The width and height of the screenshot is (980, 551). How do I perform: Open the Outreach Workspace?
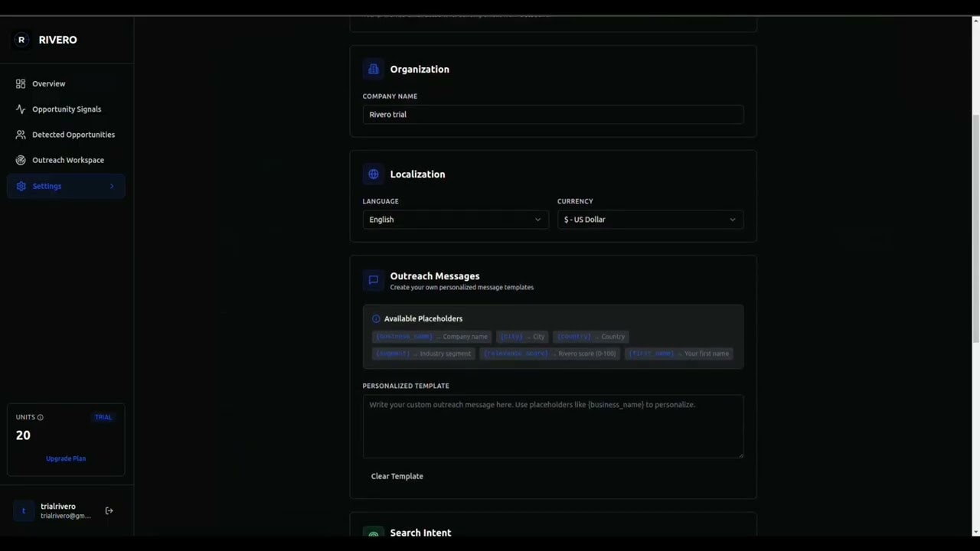tap(66, 160)
